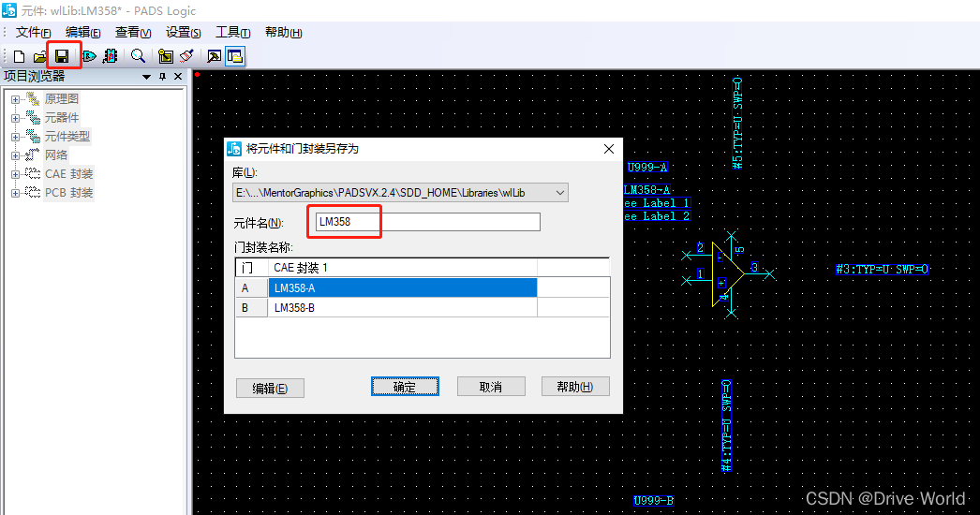This screenshot has height=515, width=980.
Task: Expand the PCB 封装 tree node
Action: 15,193
